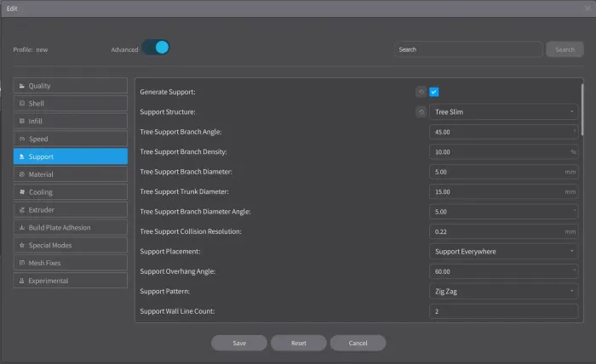Click the Infill category icon
Image resolution: width=596 pixels, height=364 pixels.
coord(22,121)
